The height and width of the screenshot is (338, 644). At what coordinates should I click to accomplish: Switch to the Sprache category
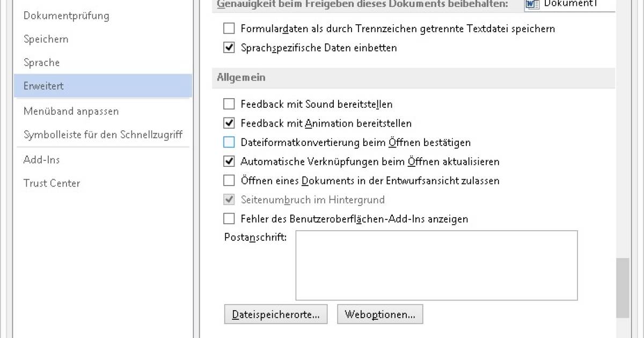(x=41, y=63)
